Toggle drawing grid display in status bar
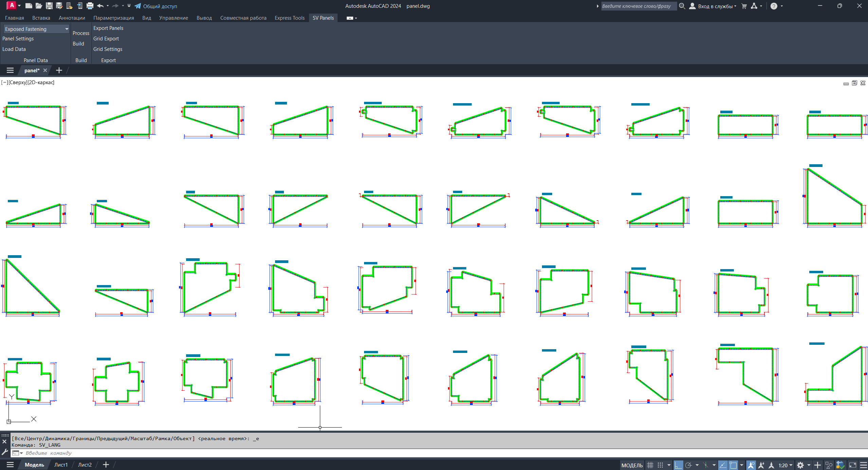 pos(650,465)
